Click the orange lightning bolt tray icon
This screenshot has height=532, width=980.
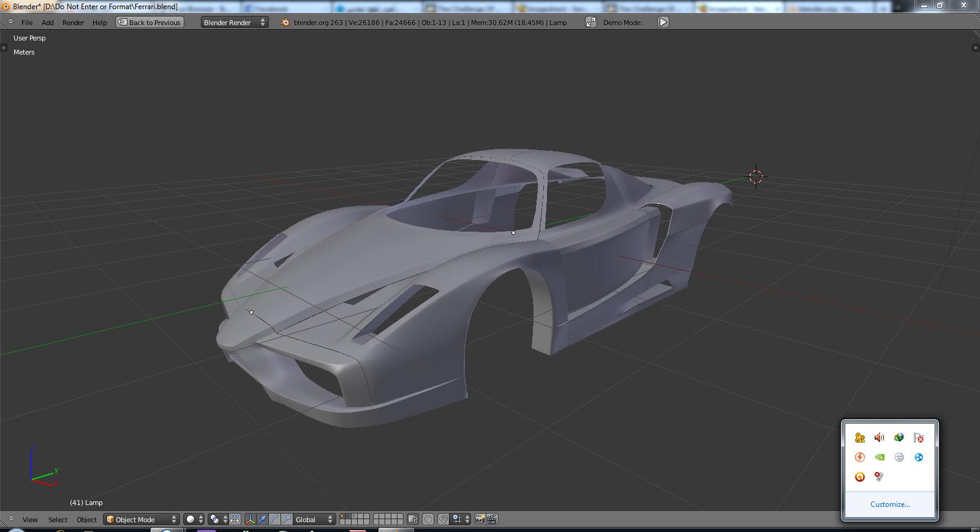click(x=859, y=457)
